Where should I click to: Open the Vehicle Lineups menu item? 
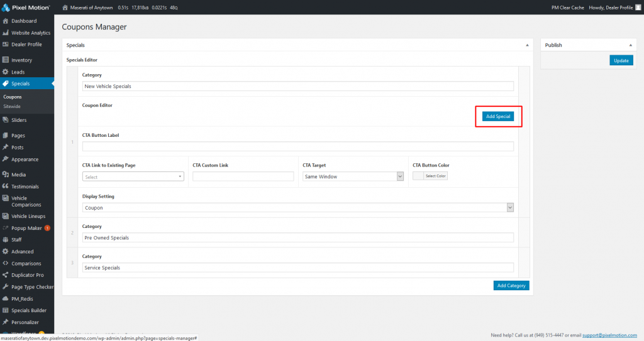click(28, 216)
